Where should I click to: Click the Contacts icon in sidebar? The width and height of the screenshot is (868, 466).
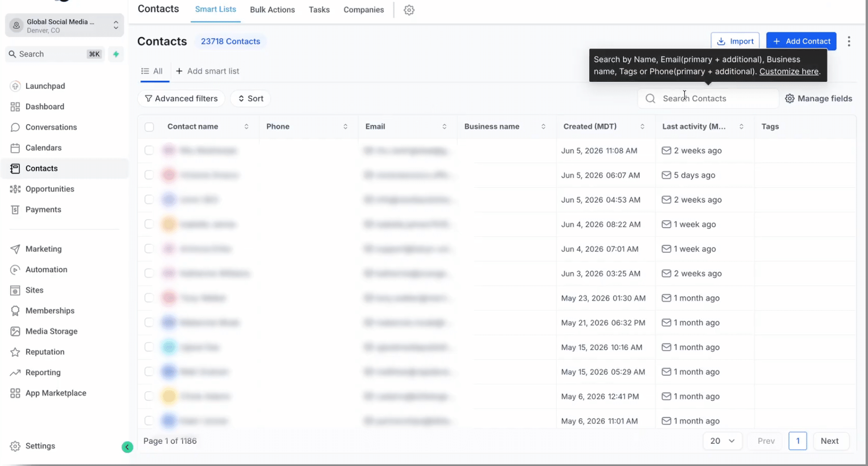coord(15,168)
